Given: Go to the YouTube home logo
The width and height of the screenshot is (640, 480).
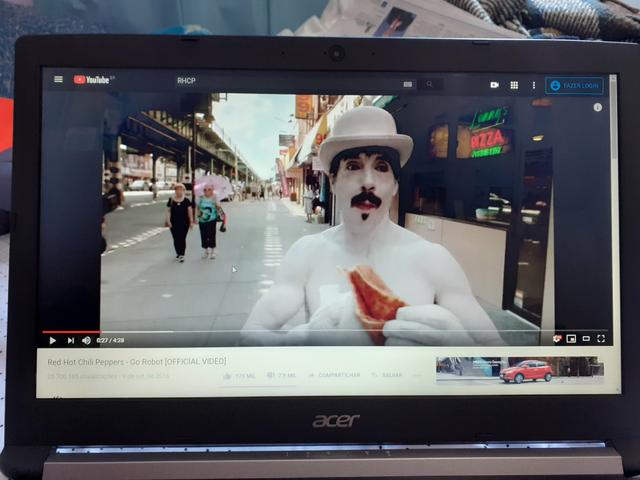Looking at the screenshot, I should click(94, 80).
